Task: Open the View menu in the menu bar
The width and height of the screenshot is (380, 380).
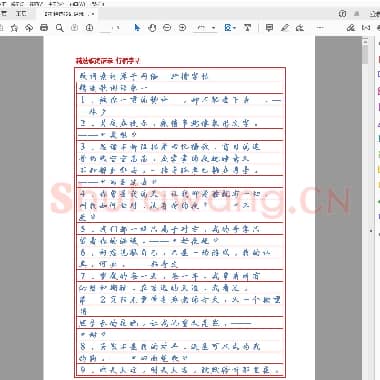Action: point(36,4)
